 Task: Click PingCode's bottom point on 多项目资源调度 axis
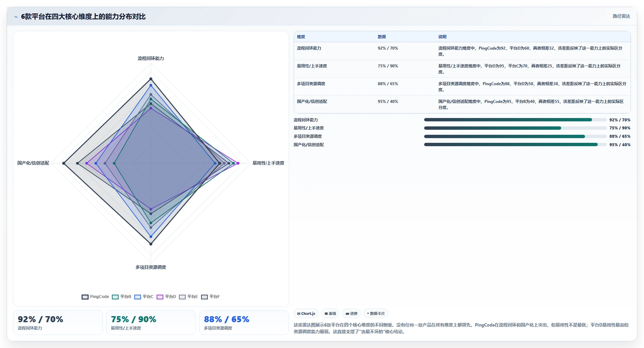[151, 244]
